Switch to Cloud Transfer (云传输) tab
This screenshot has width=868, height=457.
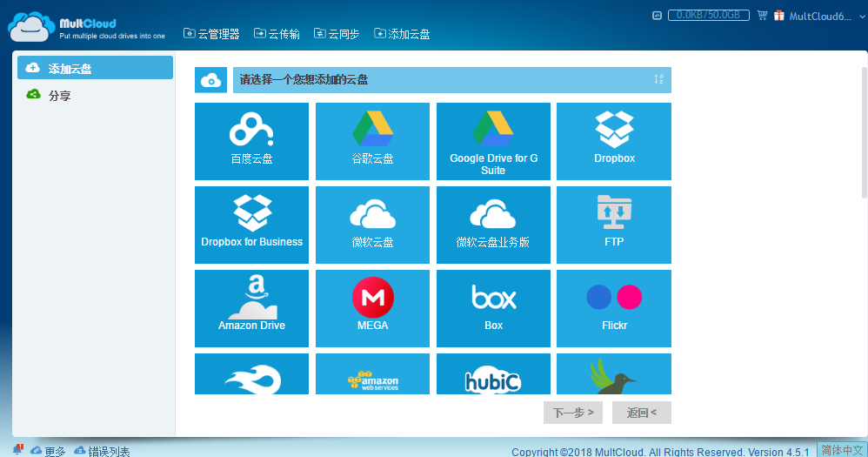pyautogui.click(x=277, y=34)
